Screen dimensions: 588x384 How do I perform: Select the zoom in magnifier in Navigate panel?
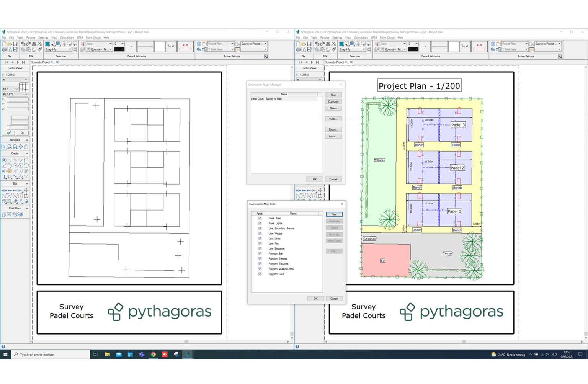(14, 146)
